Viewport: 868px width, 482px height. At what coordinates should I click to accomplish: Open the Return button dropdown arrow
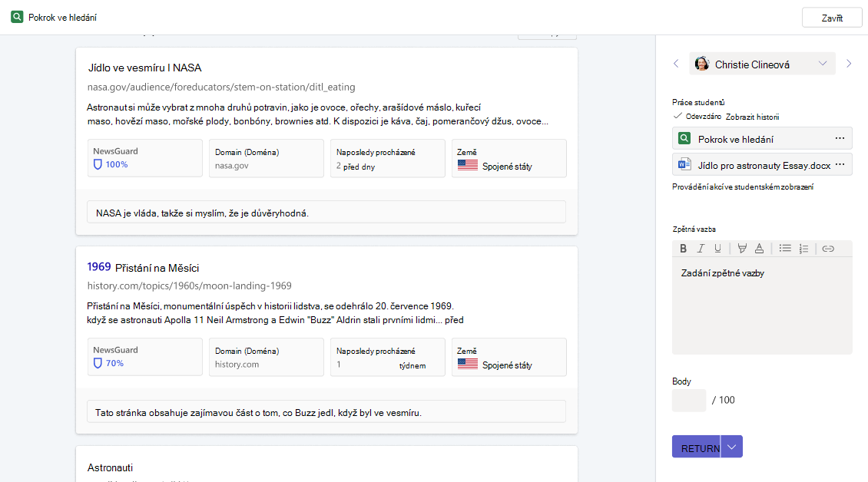click(x=731, y=447)
